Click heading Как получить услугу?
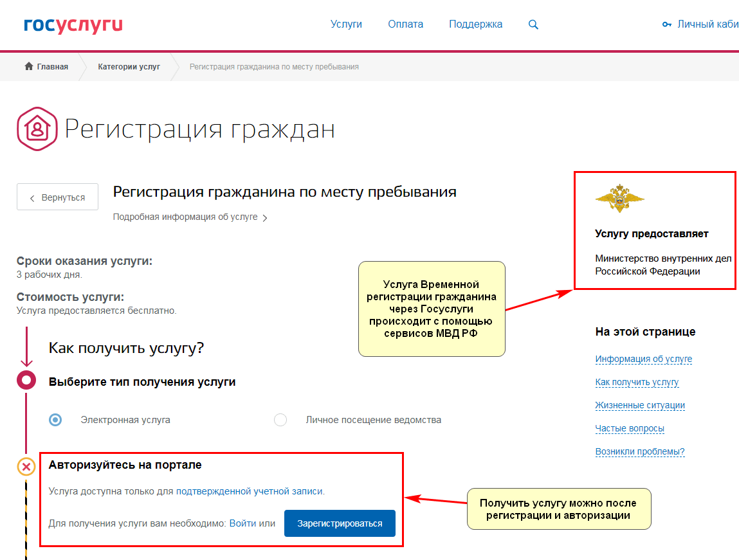The image size is (739, 560). (x=126, y=348)
